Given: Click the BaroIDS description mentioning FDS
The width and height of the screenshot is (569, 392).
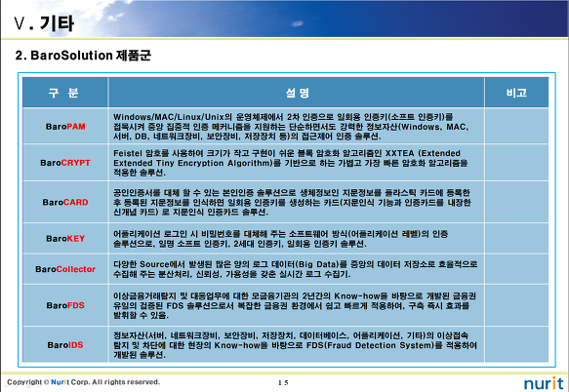Looking at the screenshot, I should point(295,345).
